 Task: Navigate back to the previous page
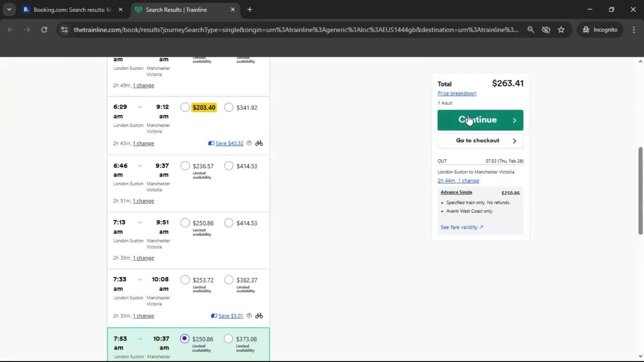click(10, 29)
